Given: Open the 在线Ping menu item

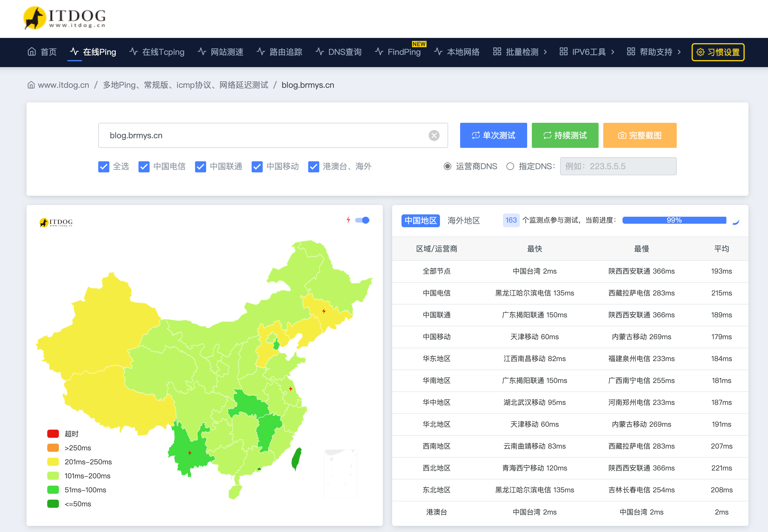Looking at the screenshot, I should [x=93, y=52].
